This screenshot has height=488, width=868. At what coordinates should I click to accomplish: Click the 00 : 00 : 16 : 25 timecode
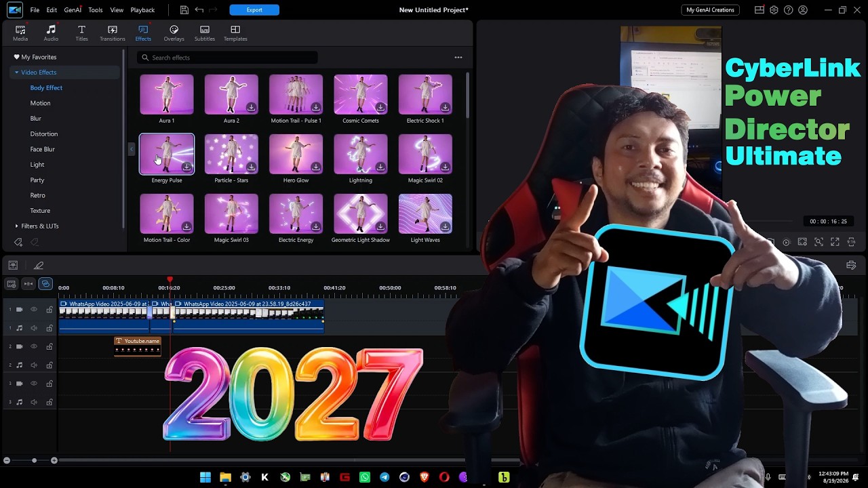pos(828,222)
